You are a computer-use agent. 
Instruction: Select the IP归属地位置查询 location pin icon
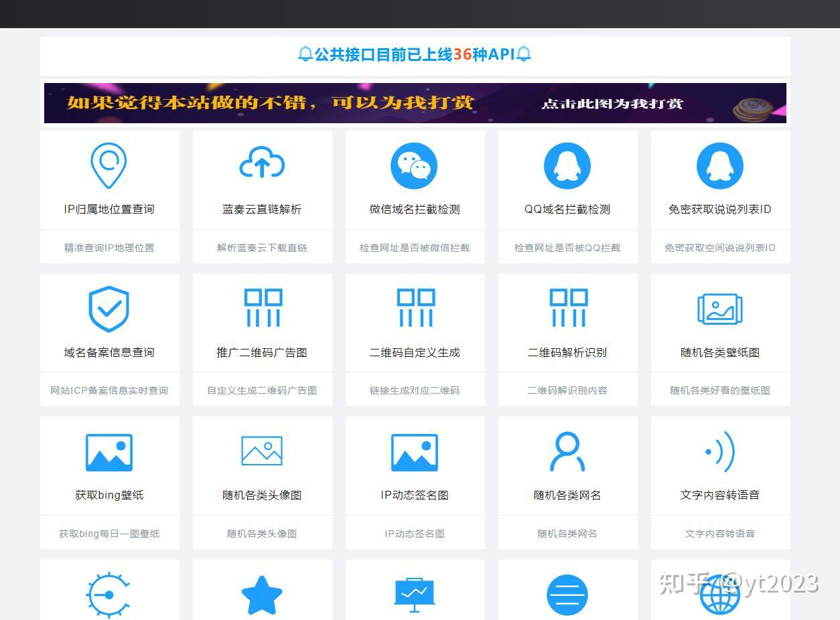click(109, 165)
